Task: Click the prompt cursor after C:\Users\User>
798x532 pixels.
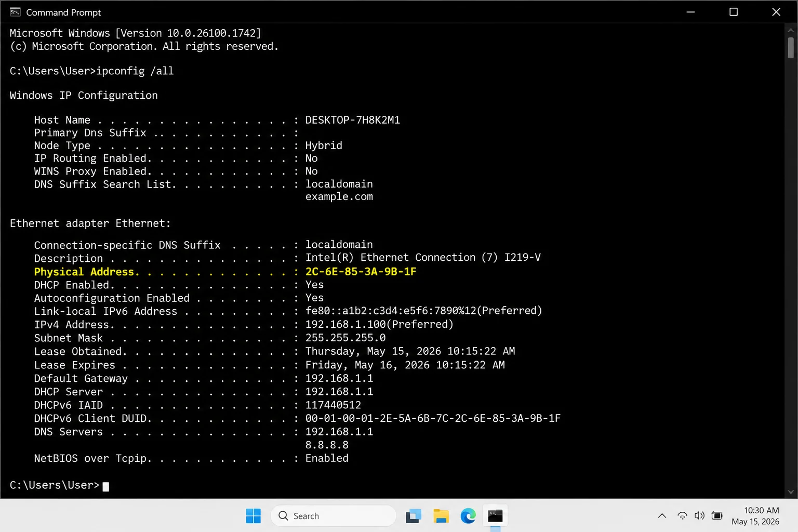Action: point(106,486)
